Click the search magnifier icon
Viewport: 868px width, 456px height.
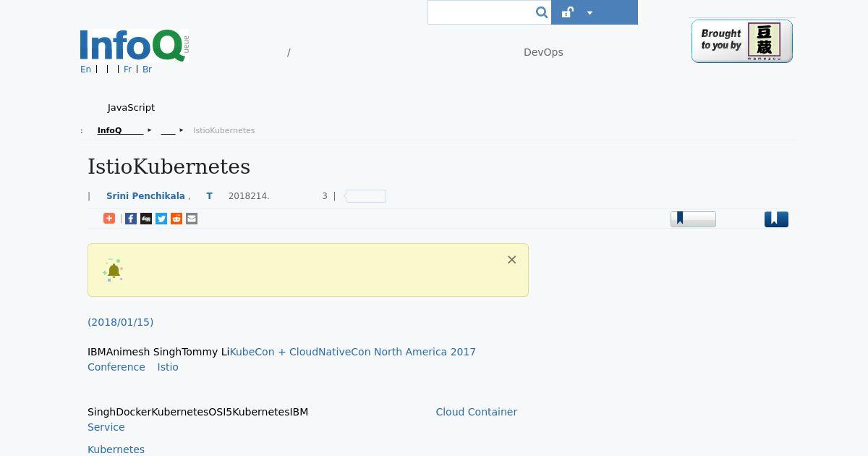pyautogui.click(x=542, y=12)
